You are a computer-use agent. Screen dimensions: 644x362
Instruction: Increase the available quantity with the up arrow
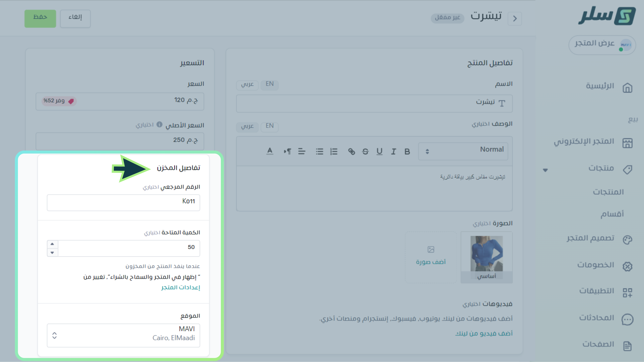click(52, 244)
